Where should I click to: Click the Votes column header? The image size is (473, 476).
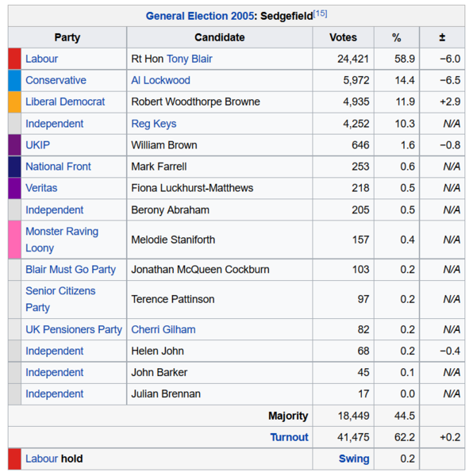344,37
